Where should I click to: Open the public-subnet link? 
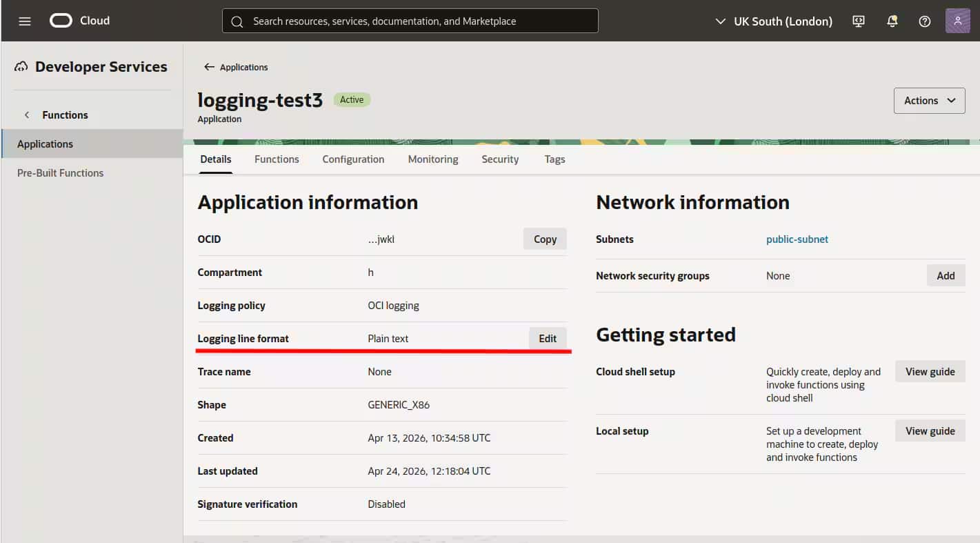tap(797, 239)
